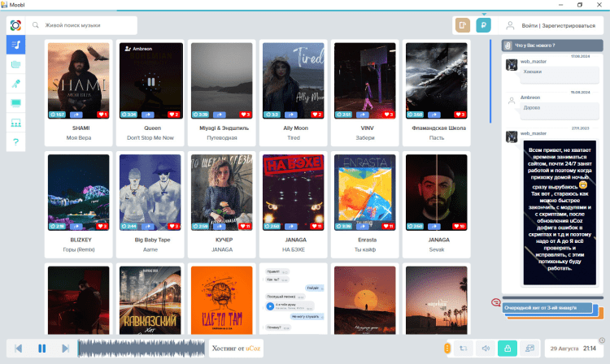
Task: Click the Фламандская Школа title
Action: [x=439, y=128]
